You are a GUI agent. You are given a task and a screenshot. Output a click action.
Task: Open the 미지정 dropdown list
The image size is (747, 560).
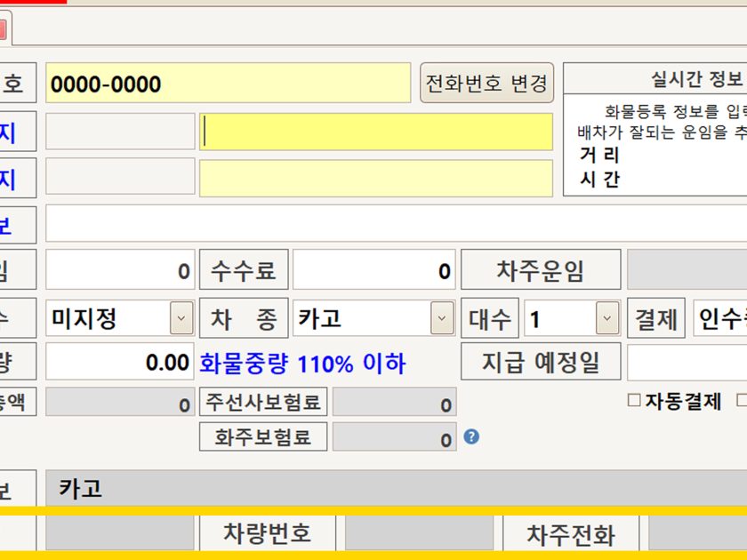click(181, 318)
